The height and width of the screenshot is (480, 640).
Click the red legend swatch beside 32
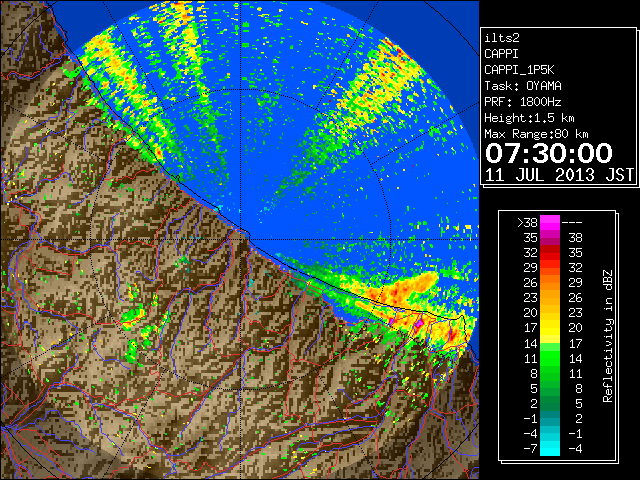click(x=550, y=253)
